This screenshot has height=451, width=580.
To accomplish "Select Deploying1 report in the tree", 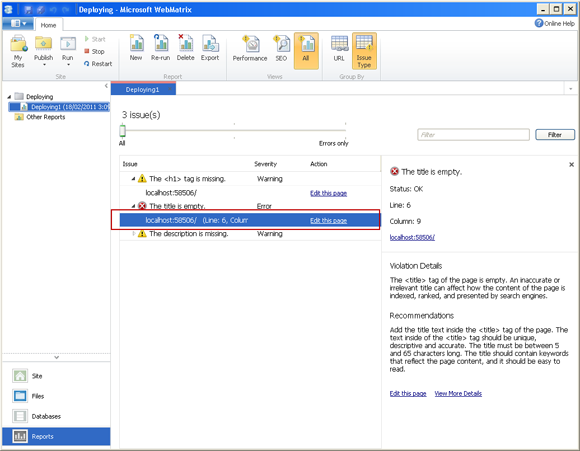I will (x=59, y=107).
